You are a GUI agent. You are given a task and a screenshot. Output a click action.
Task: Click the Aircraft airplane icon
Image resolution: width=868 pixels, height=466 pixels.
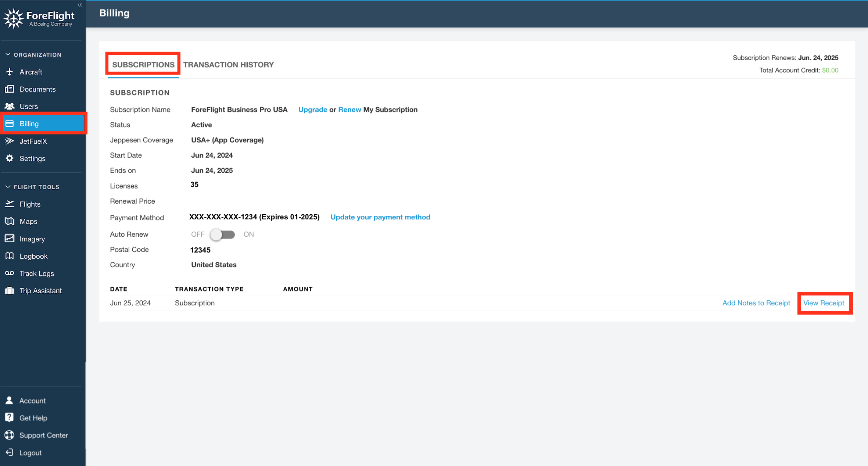pyautogui.click(x=10, y=72)
